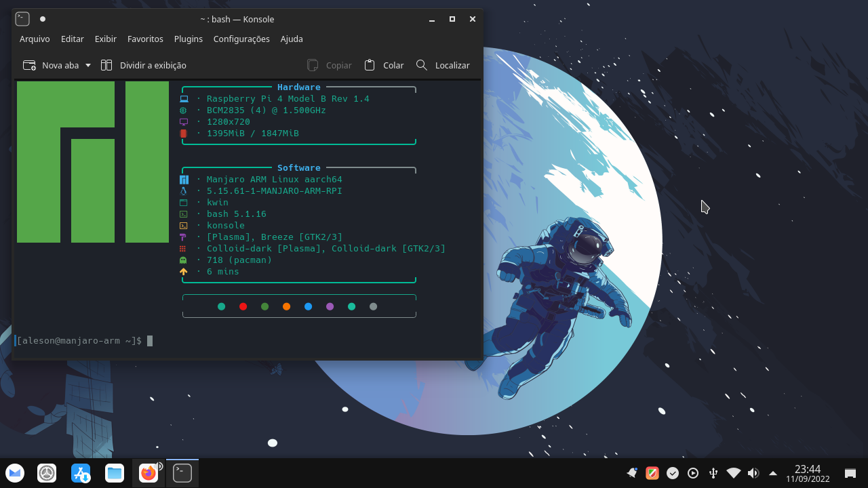Screen dimensions: 868x488
Task: Open the mail app in taskbar
Action: 15,473
